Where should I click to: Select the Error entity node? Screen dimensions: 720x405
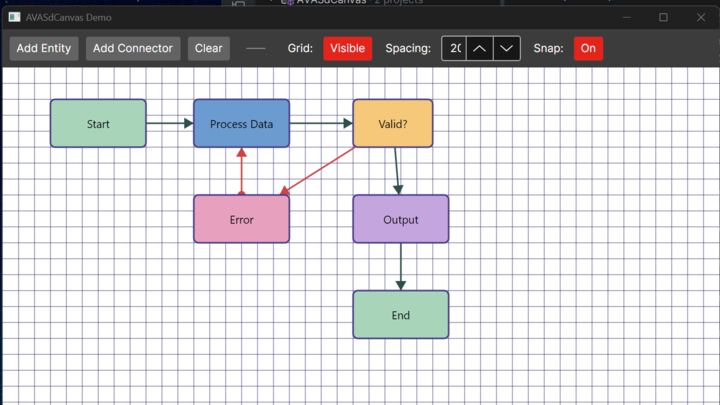(242, 219)
